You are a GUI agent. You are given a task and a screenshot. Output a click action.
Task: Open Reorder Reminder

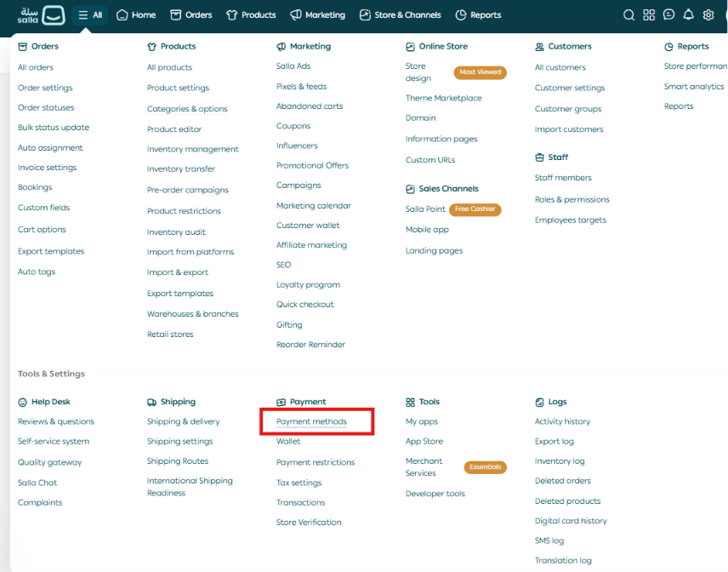click(x=310, y=345)
